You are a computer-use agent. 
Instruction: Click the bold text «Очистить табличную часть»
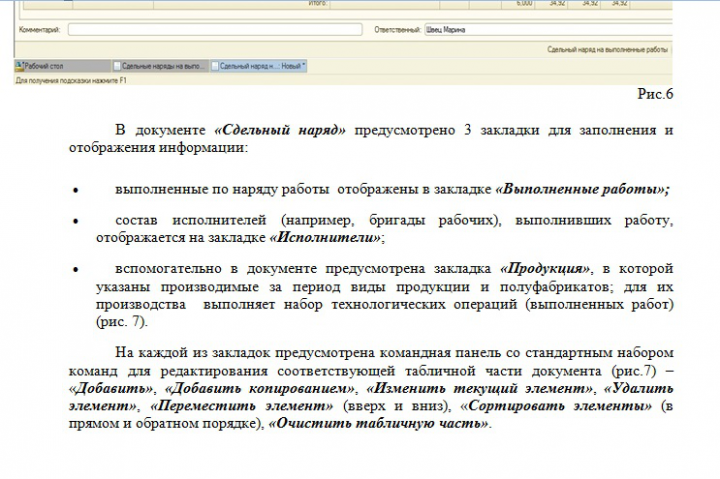379,423
